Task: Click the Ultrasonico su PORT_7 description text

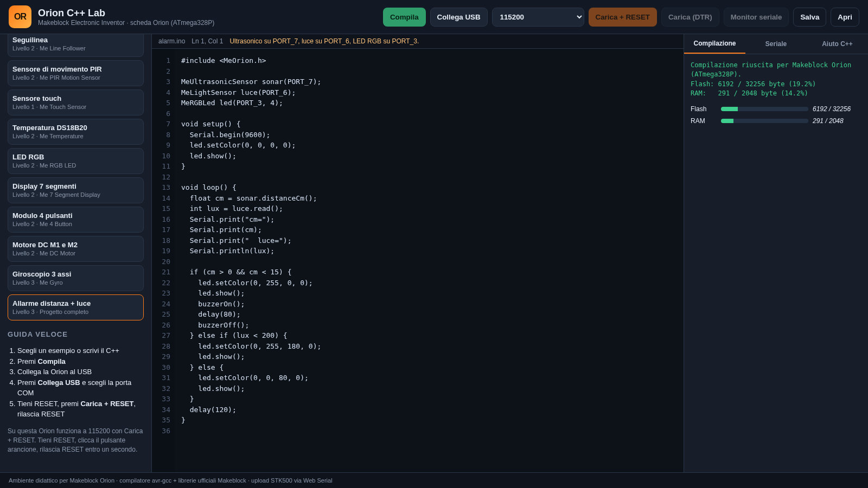Action: [324, 41]
